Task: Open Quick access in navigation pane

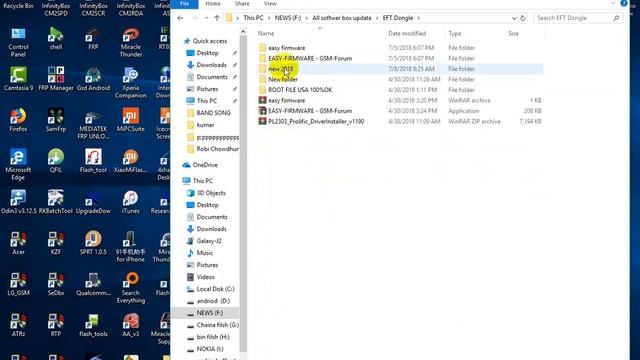Action: coord(209,41)
